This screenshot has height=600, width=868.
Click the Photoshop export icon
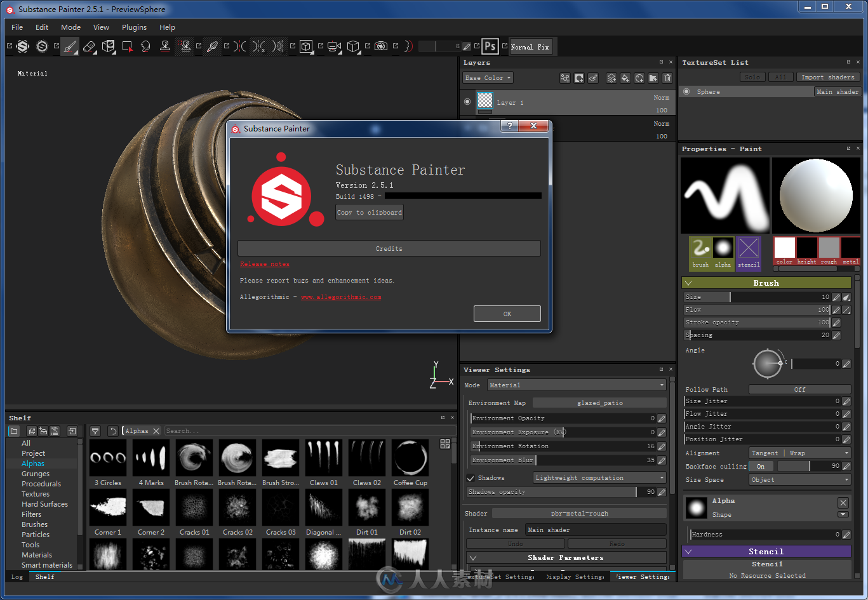tap(490, 46)
